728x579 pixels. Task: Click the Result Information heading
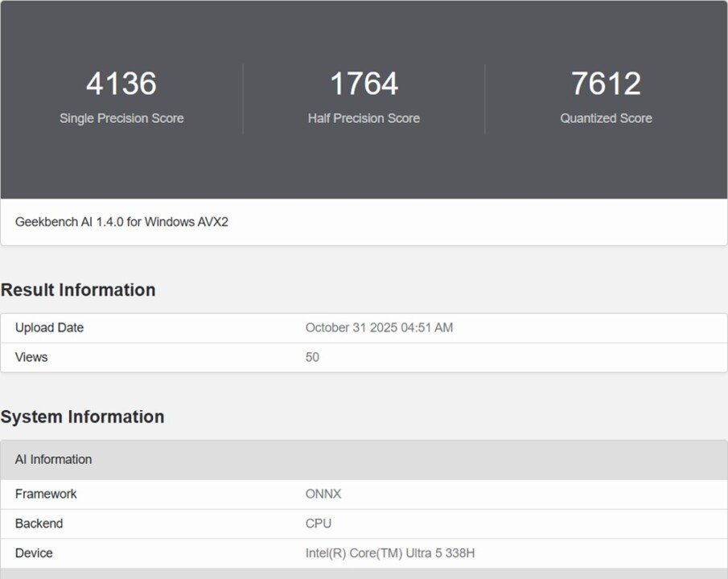[x=78, y=290]
